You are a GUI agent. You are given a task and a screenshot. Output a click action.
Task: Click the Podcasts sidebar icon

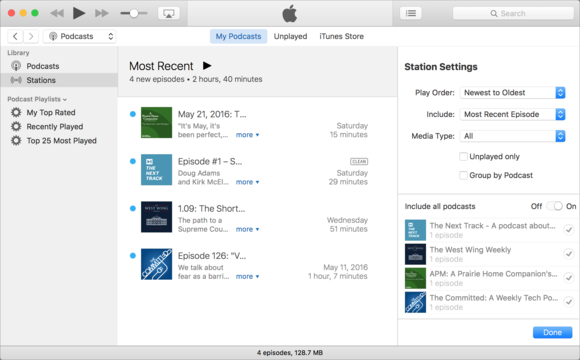[16, 66]
